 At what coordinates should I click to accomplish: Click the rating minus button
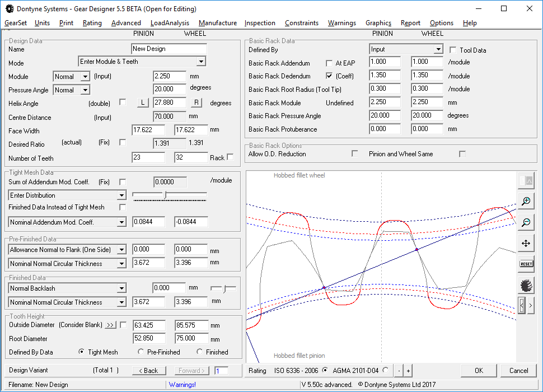pyautogui.click(x=399, y=371)
